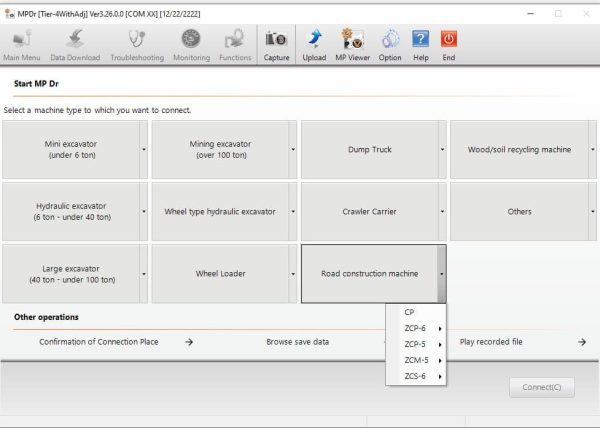The width and height of the screenshot is (600, 428).
Task: Select Mini excavator (under 6 ton)
Action: coord(71,150)
